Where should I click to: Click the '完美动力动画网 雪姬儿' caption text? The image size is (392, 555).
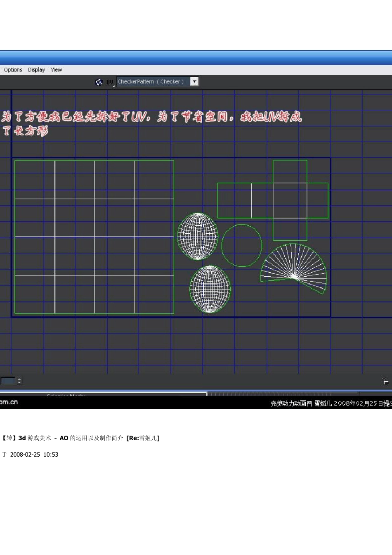point(301,403)
